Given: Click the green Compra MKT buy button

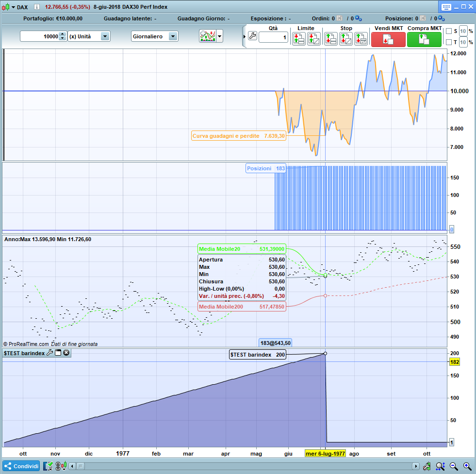Looking at the screenshot, I should pyautogui.click(x=424, y=39).
